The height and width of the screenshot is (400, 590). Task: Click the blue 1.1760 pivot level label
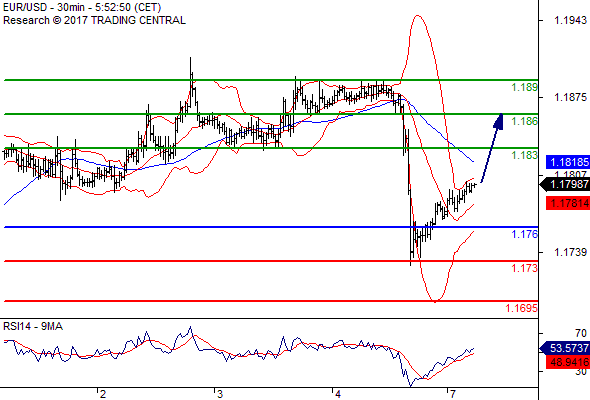[x=524, y=234]
